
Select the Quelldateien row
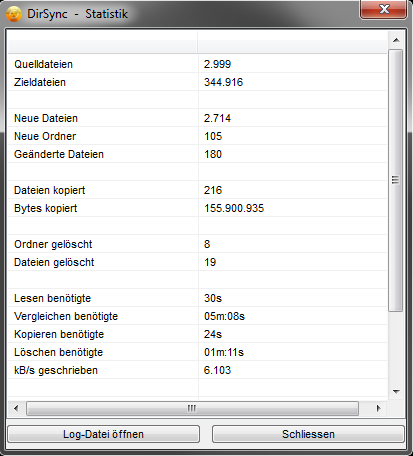(x=197, y=64)
